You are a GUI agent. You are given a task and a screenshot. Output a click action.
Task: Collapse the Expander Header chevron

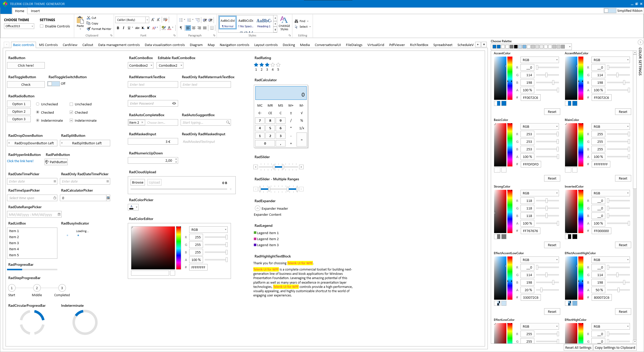(x=257, y=208)
